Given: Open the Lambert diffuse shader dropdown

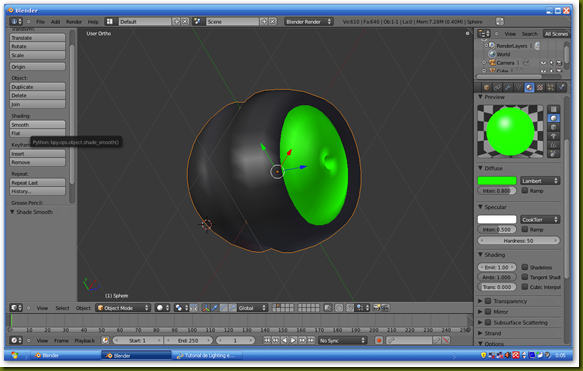Looking at the screenshot, I should coord(539,181).
